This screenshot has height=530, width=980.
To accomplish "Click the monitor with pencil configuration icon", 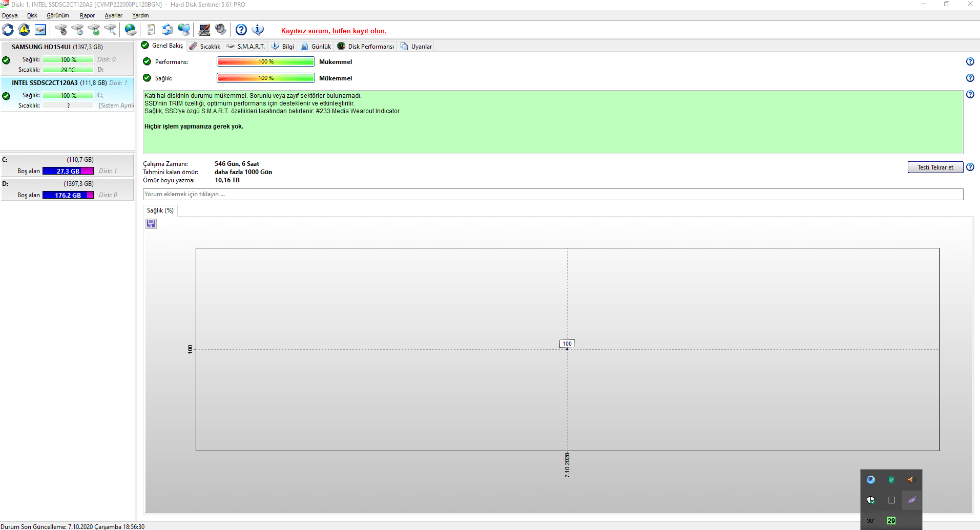I will (x=204, y=30).
